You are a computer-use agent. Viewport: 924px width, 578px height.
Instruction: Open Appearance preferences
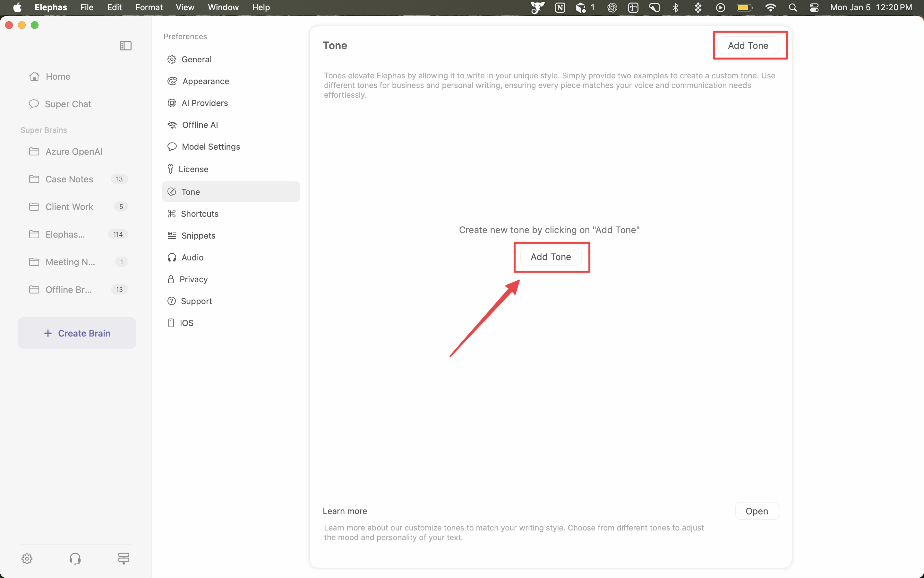point(231,81)
